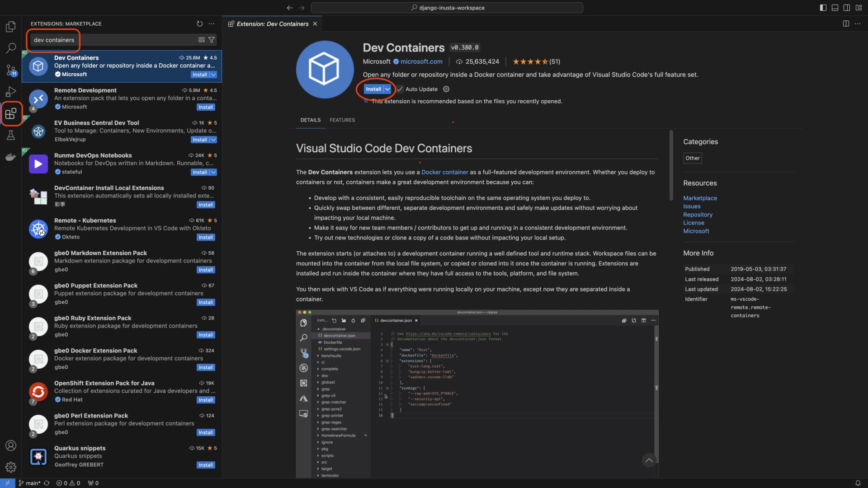Open extension settings gear beside Auto Update
The height and width of the screenshot is (488, 868).
[x=446, y=89]
